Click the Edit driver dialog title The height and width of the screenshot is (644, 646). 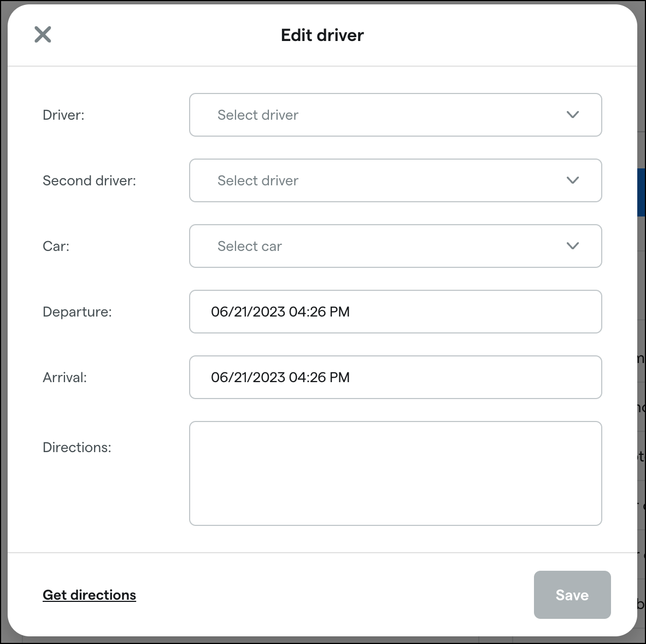click(322, 34)
